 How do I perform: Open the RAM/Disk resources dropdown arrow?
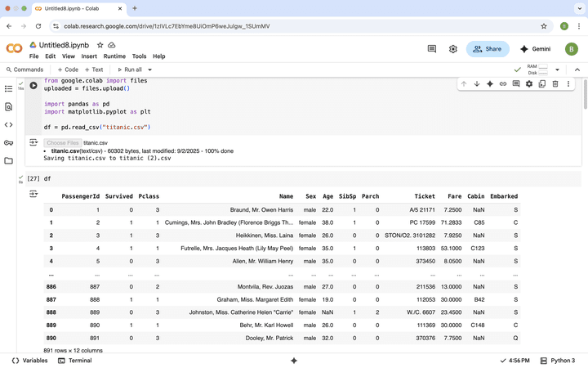coord(557,70)
